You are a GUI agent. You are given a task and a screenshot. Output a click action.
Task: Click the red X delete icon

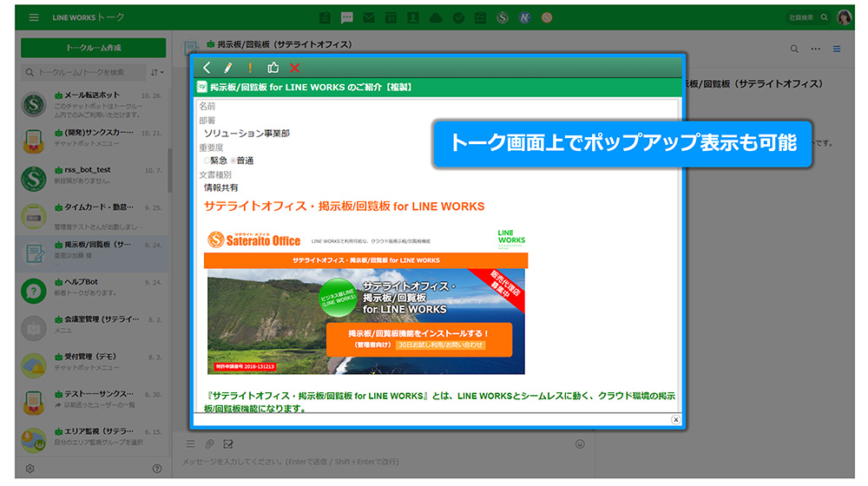(x=294, y=68)
